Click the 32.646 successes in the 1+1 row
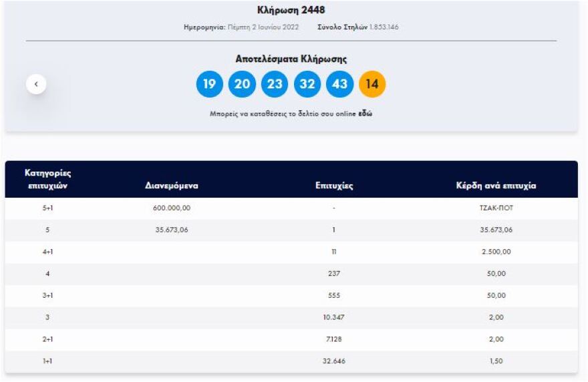This screenshot has height=382, width=588. click(334, 361)
